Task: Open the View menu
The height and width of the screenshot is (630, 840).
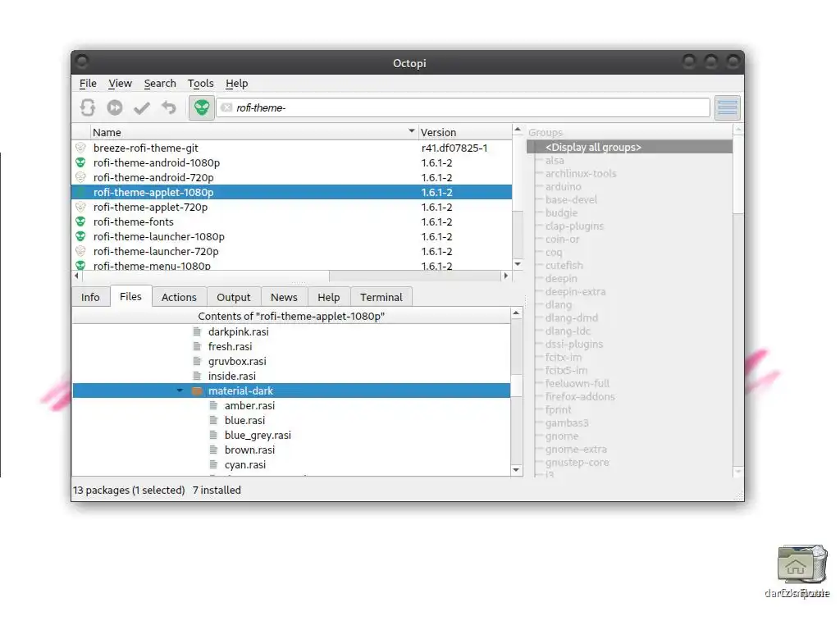Action: point(120,83)
